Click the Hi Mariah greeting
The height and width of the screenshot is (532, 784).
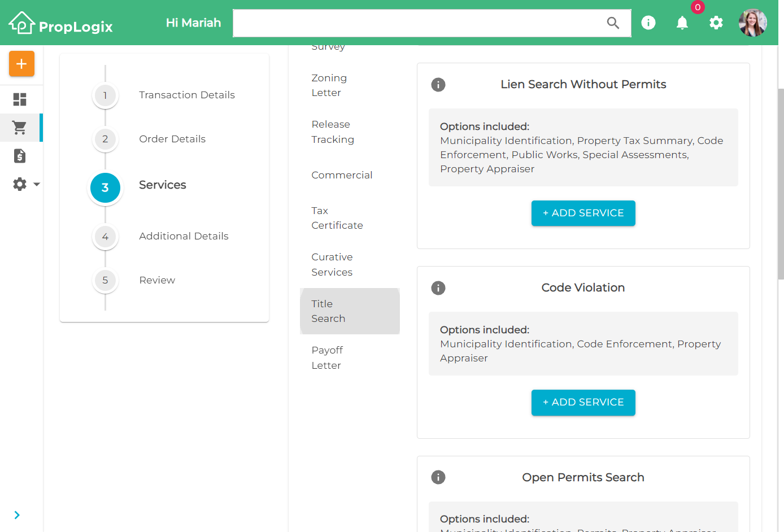pos(193,23)
